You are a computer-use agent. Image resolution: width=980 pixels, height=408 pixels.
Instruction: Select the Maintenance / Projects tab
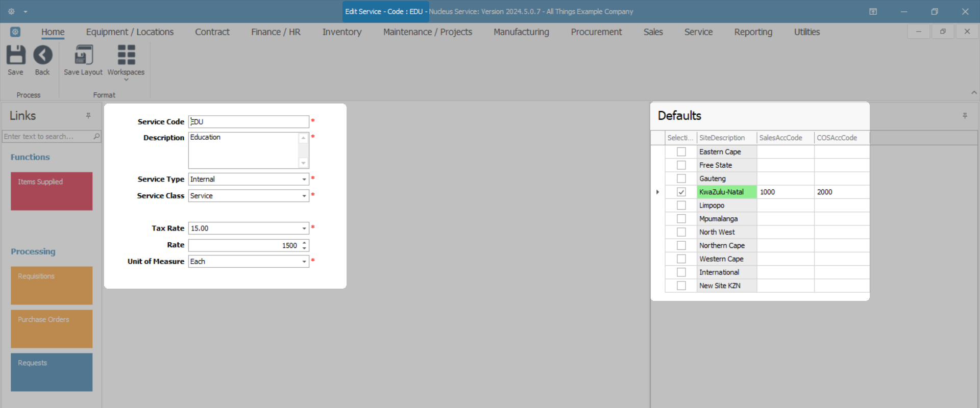(x=428, y=32)
